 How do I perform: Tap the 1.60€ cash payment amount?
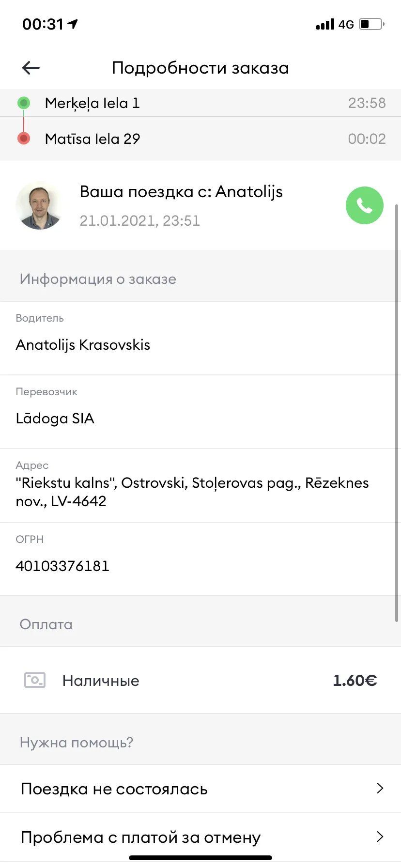(x=355, y=681)
